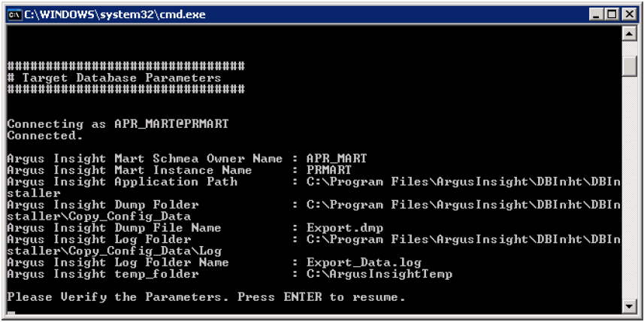Open the cmd.exe system menu icon
This screenshot has height=322, width=644.
click(15, 15)
